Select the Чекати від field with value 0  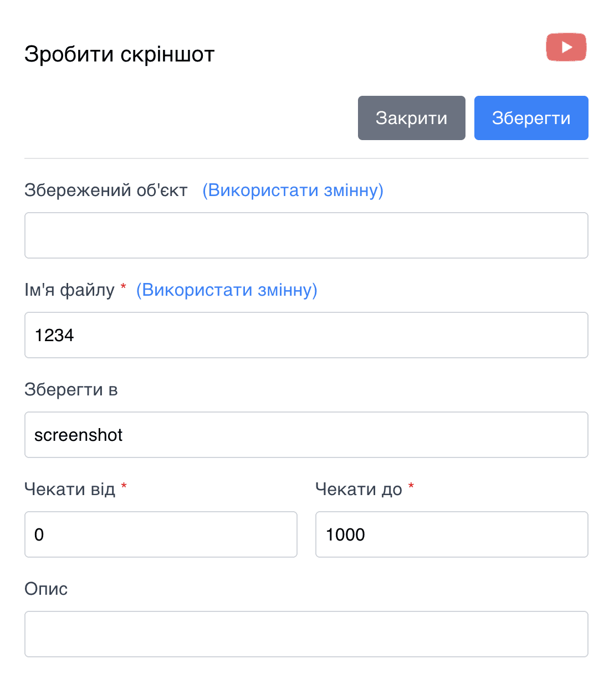click(x=161, y=534)
